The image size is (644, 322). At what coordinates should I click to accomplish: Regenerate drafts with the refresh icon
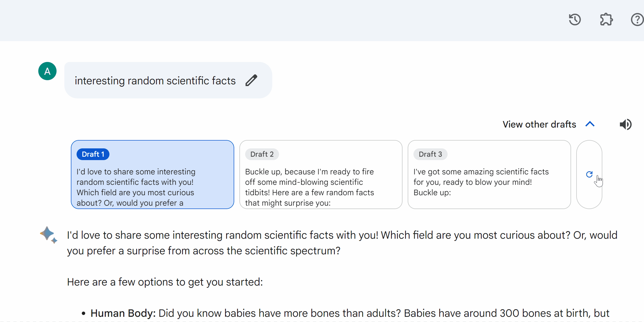click(589, 174)
